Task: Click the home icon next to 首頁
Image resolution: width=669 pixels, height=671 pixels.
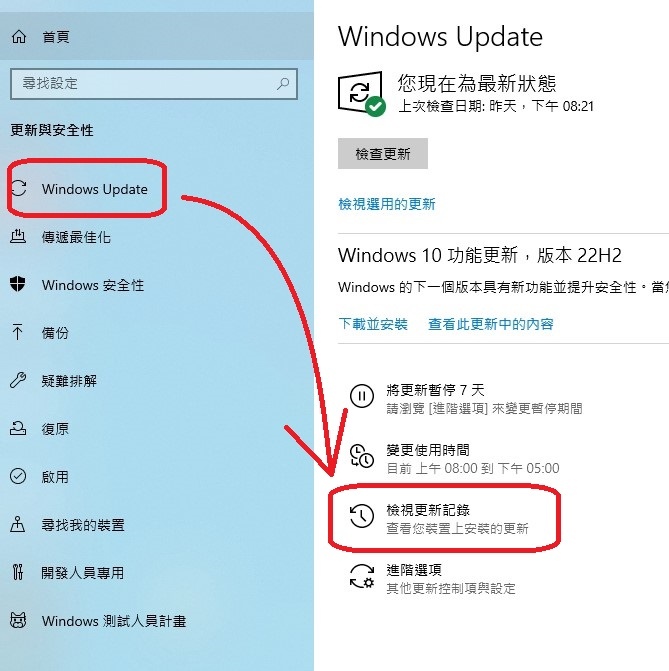Action: 19,37
